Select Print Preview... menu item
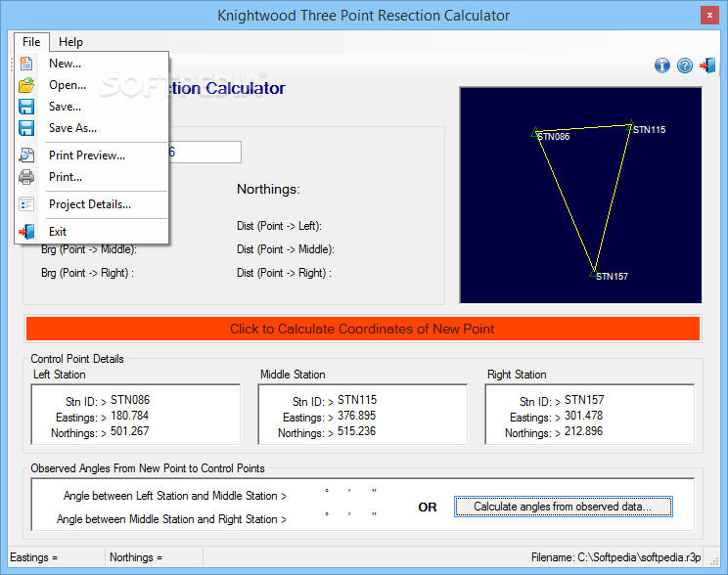The image size is (728, 575). (x=91, y=155)
